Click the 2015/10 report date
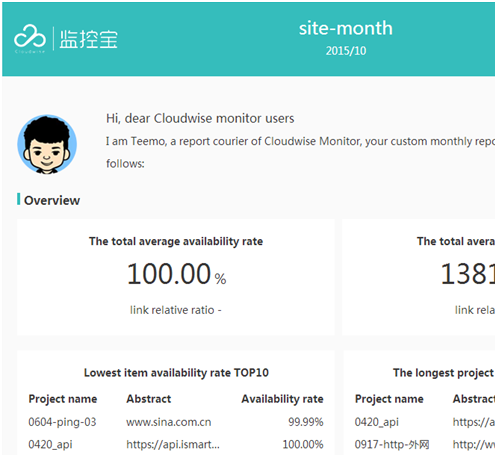 (x=346, y=51)
